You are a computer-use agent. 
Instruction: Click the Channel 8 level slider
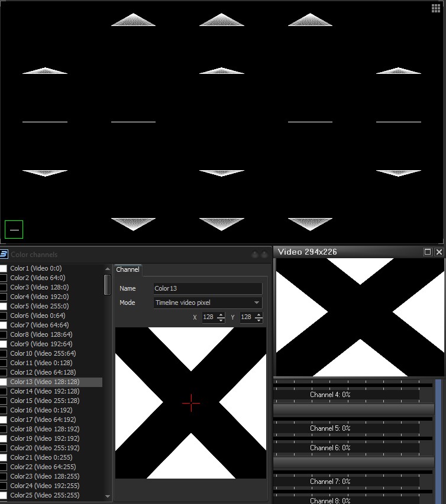346,500
